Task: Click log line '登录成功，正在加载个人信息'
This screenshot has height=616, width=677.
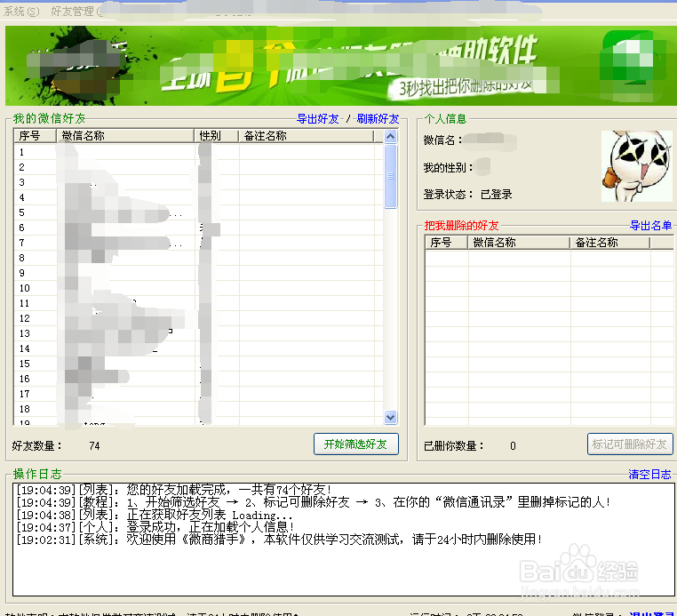Action: coord(155,527)
